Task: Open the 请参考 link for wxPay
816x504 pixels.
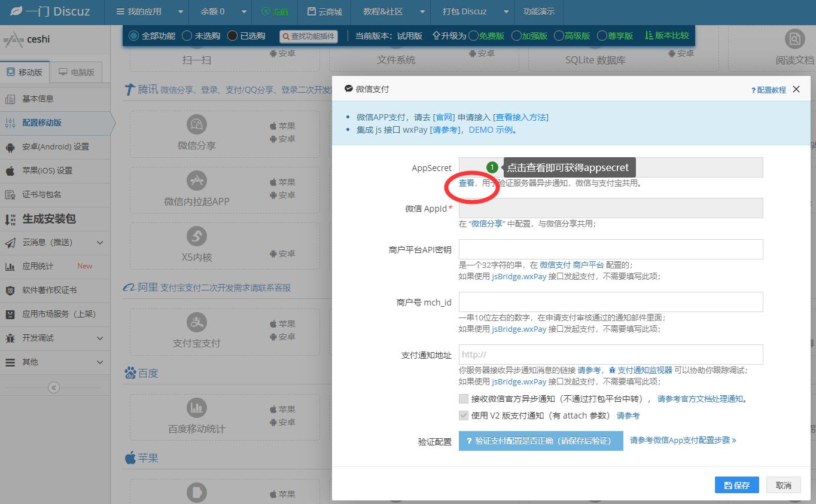Action: (x=444, y=130)
